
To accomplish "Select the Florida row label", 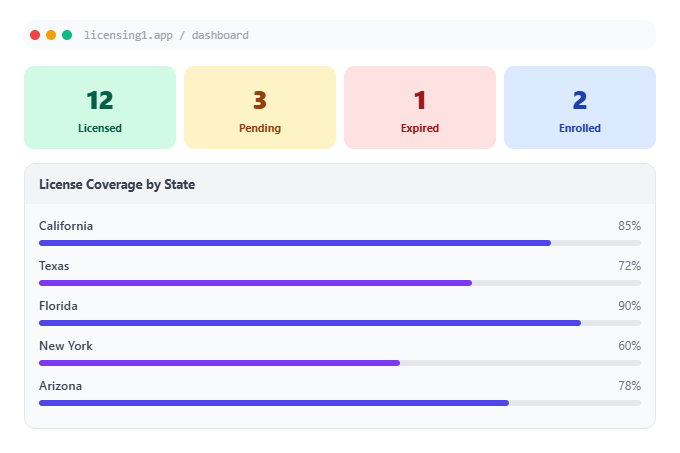I will [x=59, y=306].
